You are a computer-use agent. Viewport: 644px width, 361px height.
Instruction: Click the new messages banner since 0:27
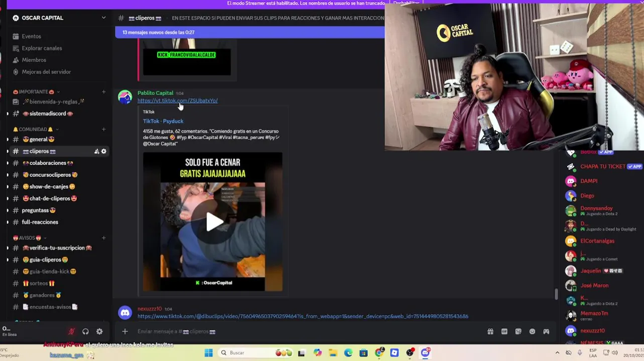[250, 33]
